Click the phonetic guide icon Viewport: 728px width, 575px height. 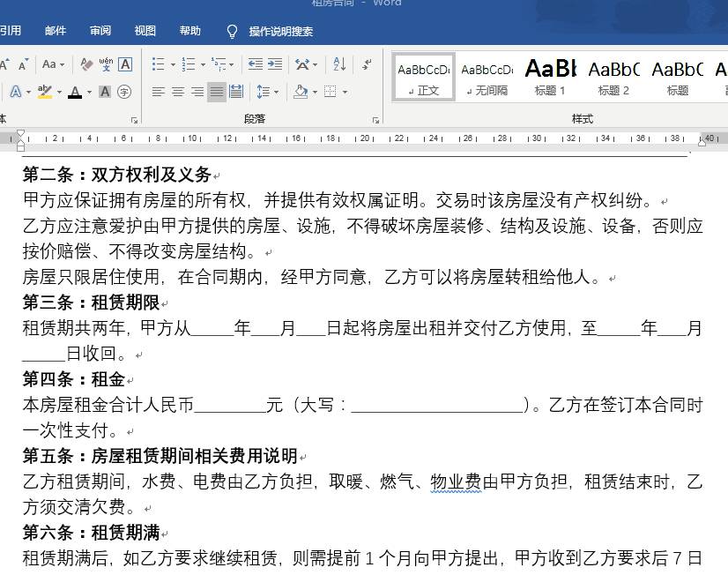tap(106, 64)
